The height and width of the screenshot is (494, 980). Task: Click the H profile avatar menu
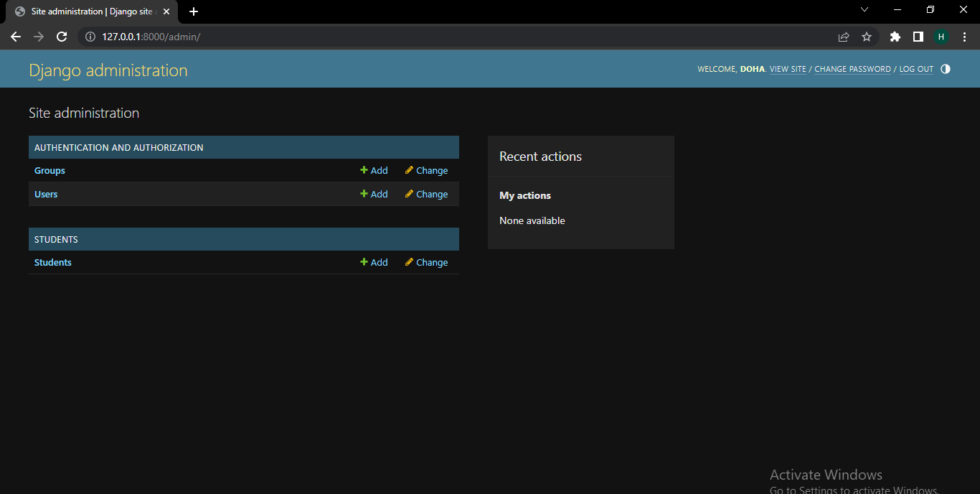941,37
